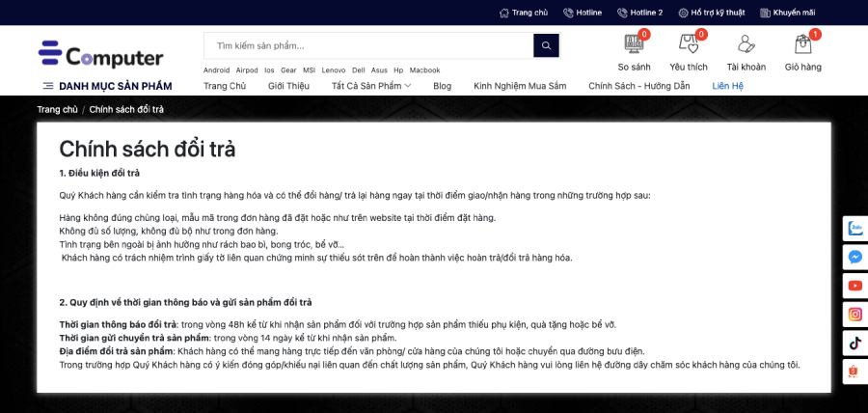
Task: Expand Tất Cả Sản Phẩm dropdown
Action: [371, 86]
